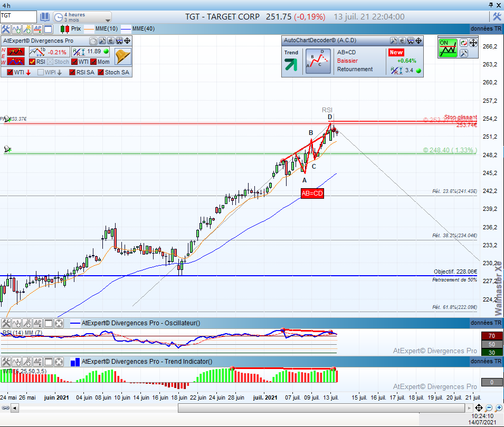
Task: Open the 4 heures / 3 mois timeframe dropdown
Action: point(82,17)
